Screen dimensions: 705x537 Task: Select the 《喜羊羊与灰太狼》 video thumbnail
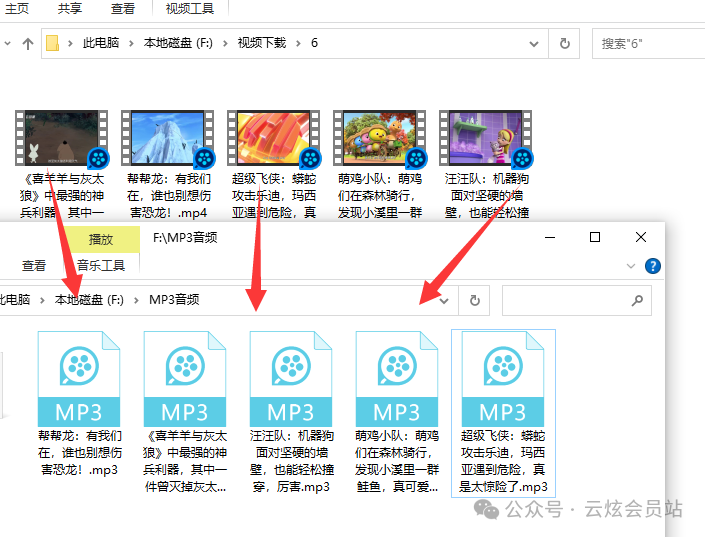[62, 138]
